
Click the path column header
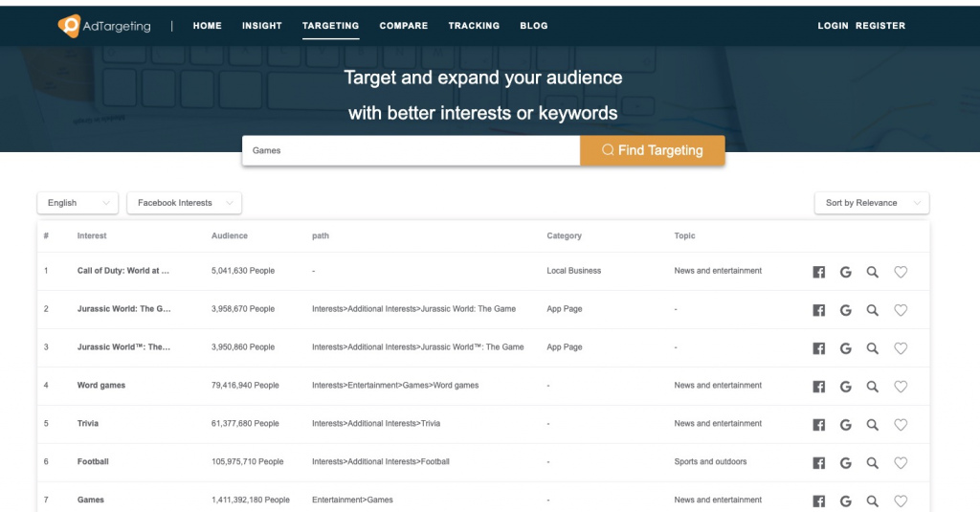point(321,235)
